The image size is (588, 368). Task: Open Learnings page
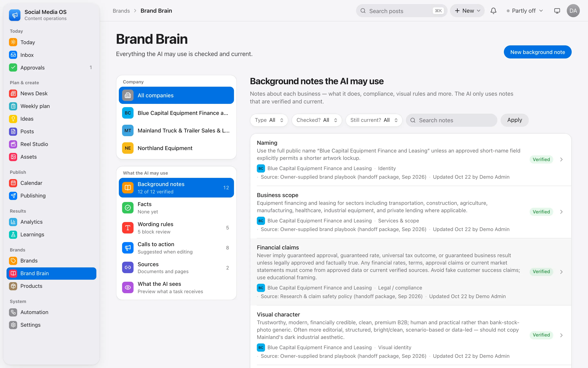click(51, 234)
